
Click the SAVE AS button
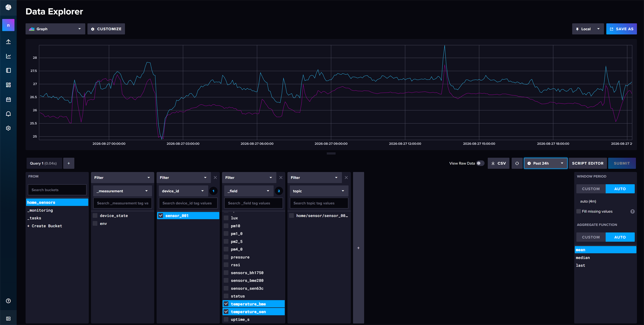621,29
